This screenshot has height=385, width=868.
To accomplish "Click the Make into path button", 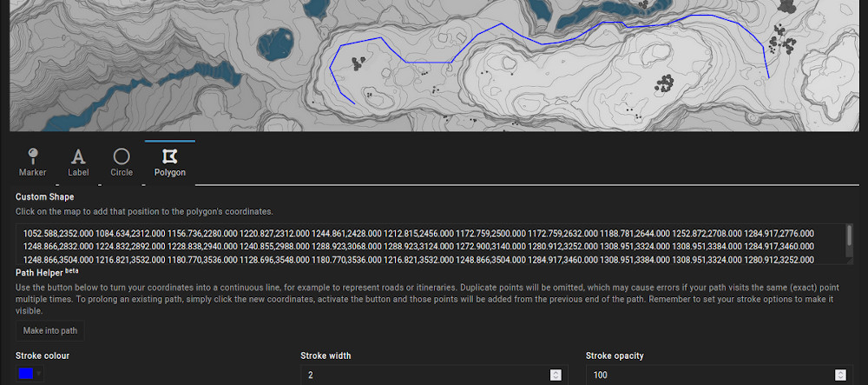I will click(x=49, y=331).
